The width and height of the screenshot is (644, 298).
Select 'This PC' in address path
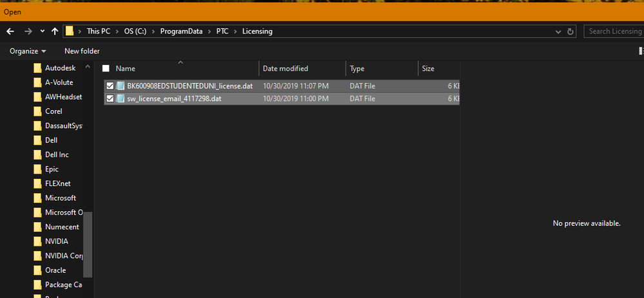tap(99, 31)
